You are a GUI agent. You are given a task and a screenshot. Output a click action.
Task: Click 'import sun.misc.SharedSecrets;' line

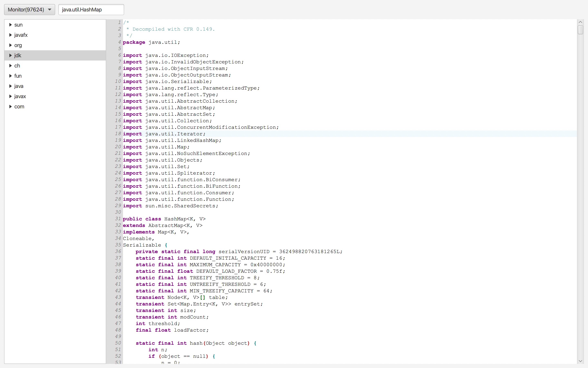click(x=170, y=206)
